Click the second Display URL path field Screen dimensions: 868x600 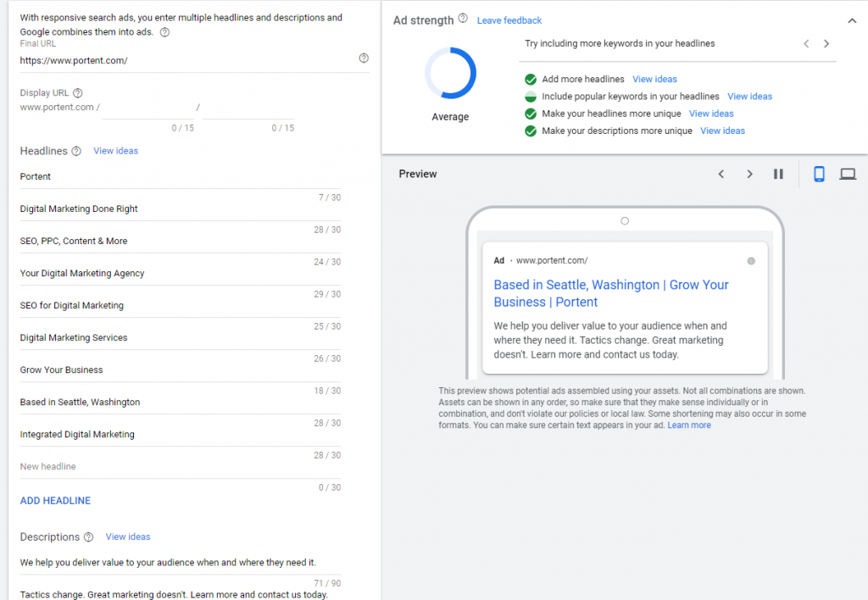(x=248, y=108)
